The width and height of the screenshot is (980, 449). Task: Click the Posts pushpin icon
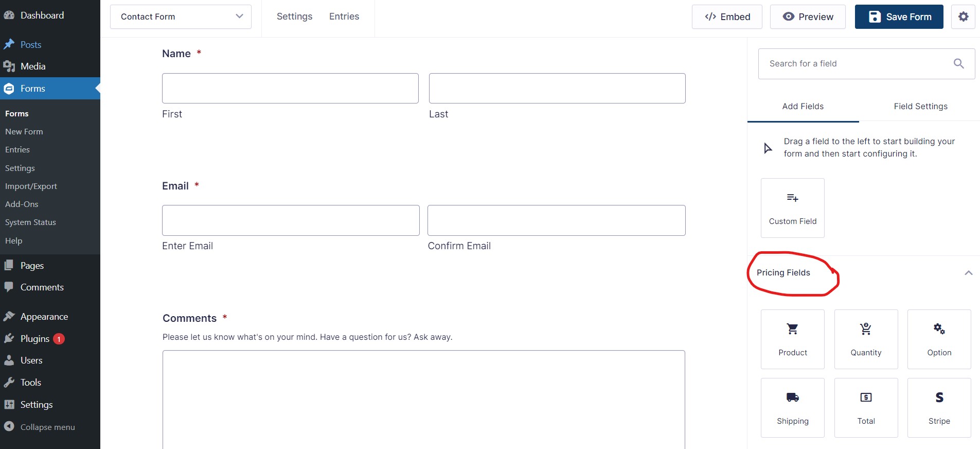pos(9,44)
